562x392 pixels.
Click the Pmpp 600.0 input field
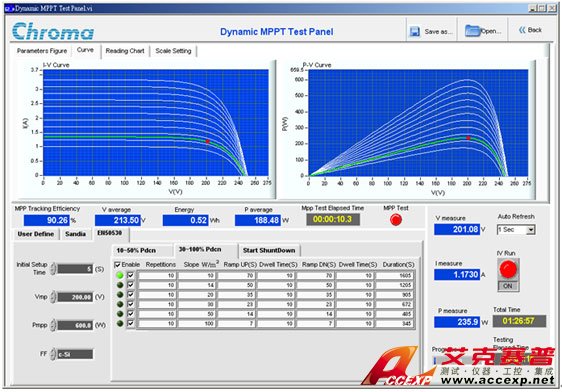pyautogui.click(x=75, y=325)
